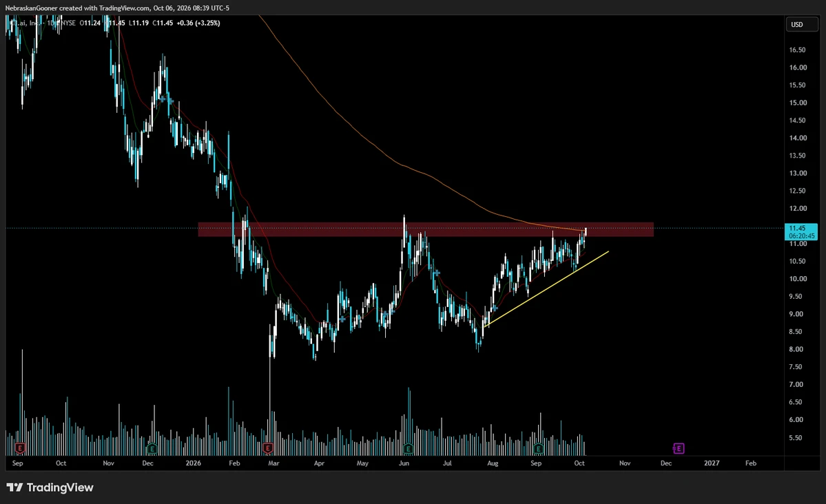Click the O11.24 open value

point(90,23)
